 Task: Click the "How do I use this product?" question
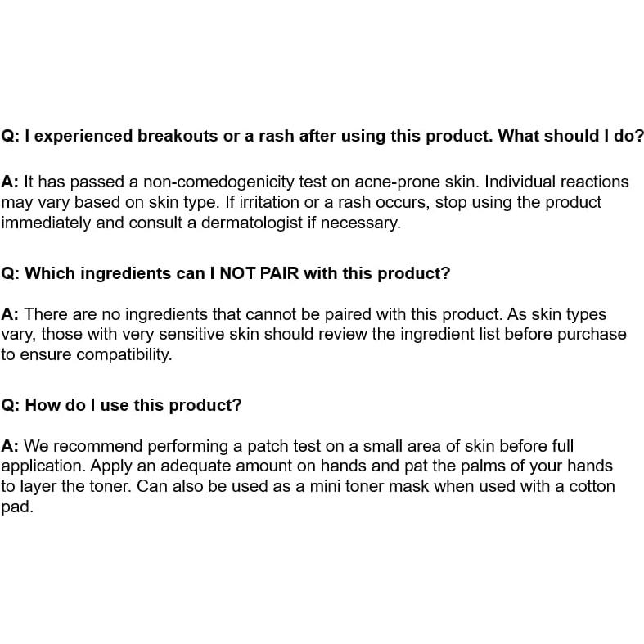coord(122,405)
